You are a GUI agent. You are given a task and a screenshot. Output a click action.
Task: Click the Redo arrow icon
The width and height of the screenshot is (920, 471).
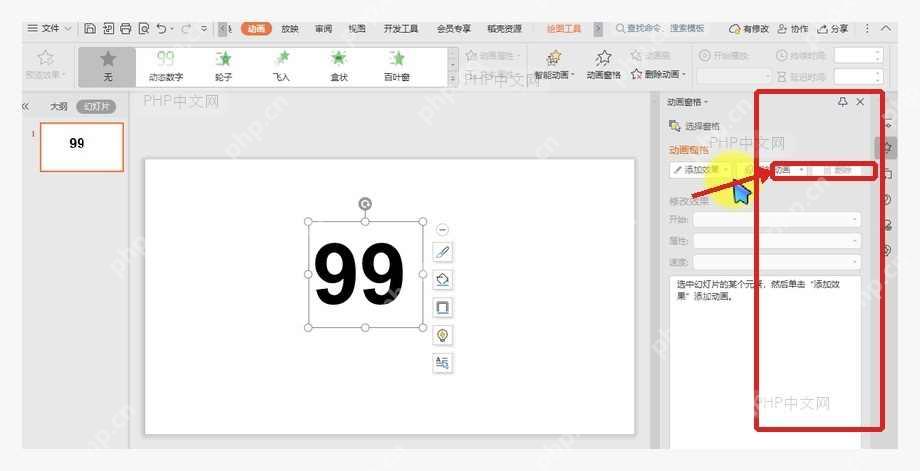pos(185,28)
